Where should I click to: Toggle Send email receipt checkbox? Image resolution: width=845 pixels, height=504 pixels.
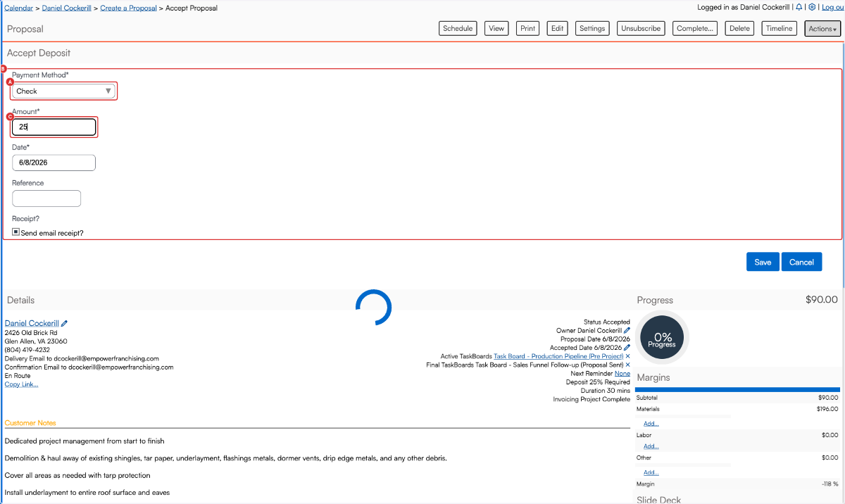[15, 232]
